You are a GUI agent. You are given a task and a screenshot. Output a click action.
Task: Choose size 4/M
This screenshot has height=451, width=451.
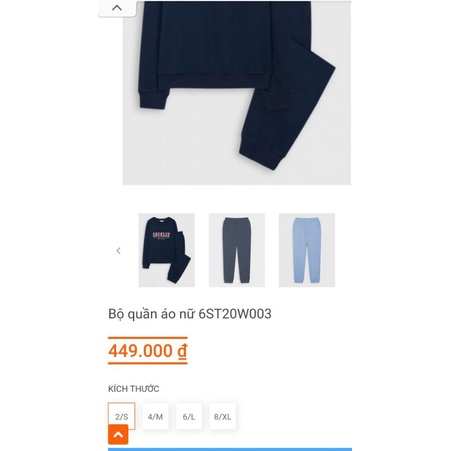(x=155, y=416)
